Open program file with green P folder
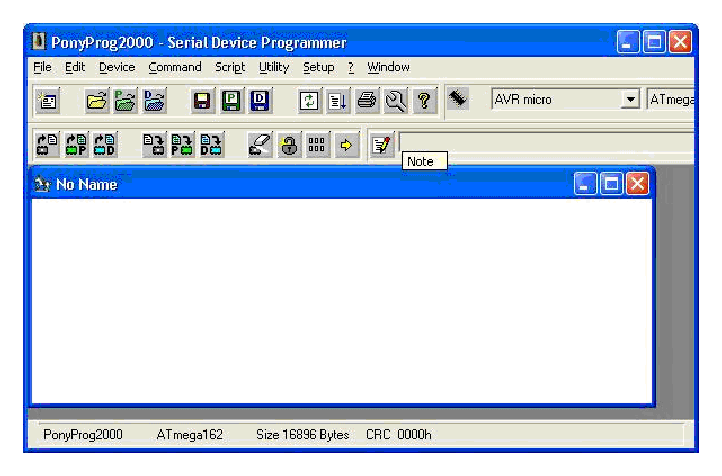This screenshot has width=722, height=476. (125, 100)
